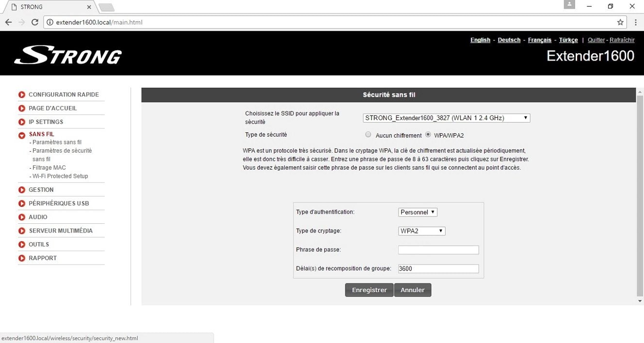This screenshot has width=644, height=343.
Task: Click the Extender1600 title text
Action: [x=591, y=56]
